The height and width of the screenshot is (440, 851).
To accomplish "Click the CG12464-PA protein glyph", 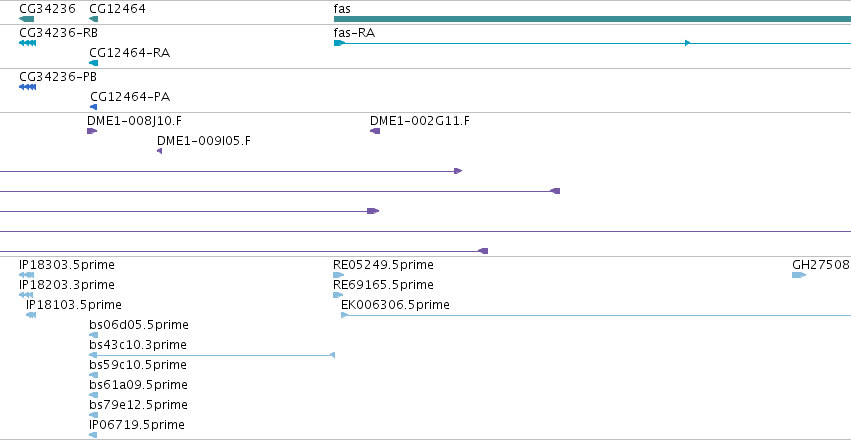I will (x=93, y=107).
